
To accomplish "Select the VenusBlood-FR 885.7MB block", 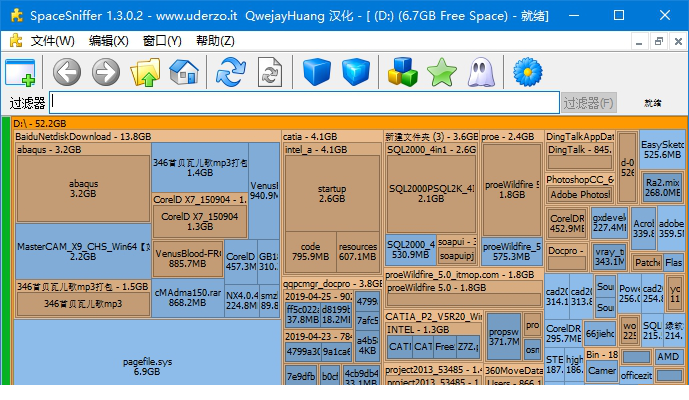I will pos(188,258).
